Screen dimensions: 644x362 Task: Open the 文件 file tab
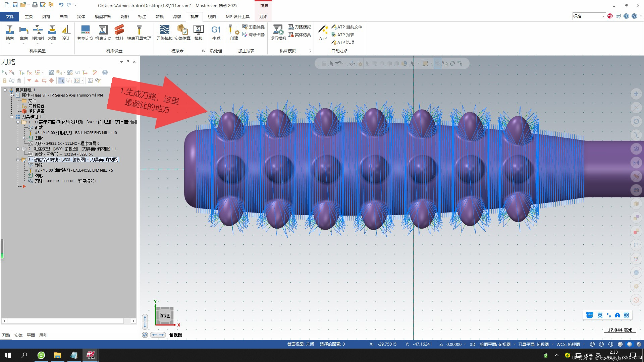click(x=10, y=16)
